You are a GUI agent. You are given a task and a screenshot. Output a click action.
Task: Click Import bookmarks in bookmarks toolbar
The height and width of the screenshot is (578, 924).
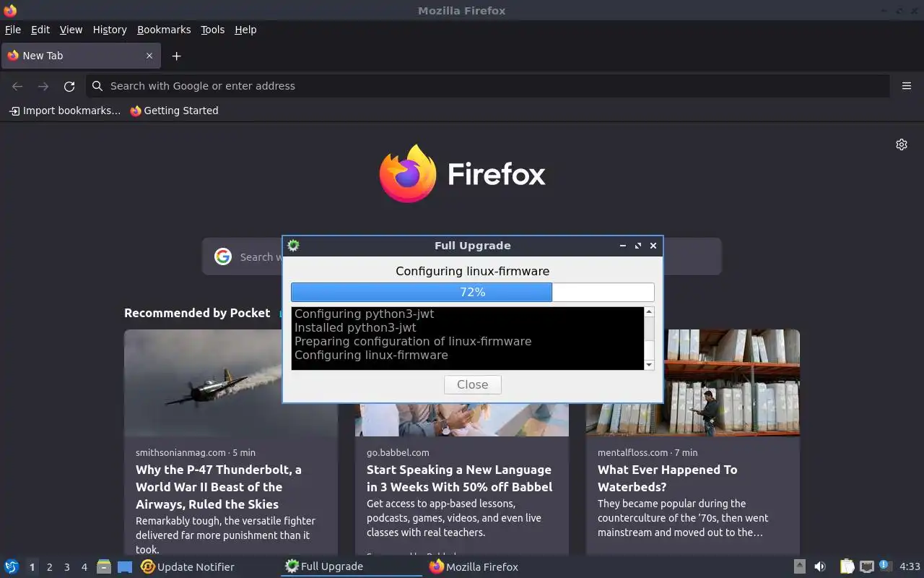tap(65, 111)
